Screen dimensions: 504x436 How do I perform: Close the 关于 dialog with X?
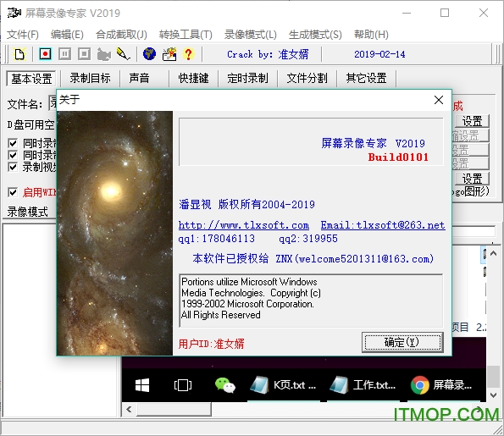pos(439,100)
